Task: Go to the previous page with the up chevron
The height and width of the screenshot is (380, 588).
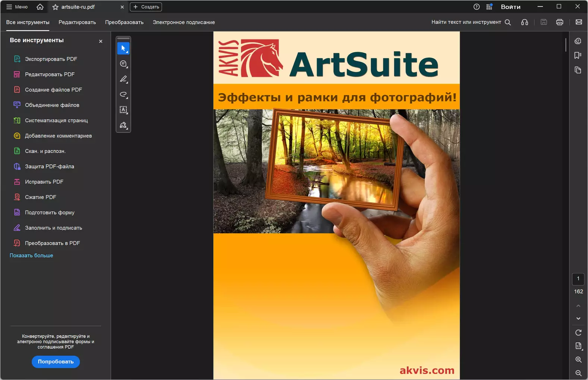Action: pyautogui.click(x=578, y=306)
